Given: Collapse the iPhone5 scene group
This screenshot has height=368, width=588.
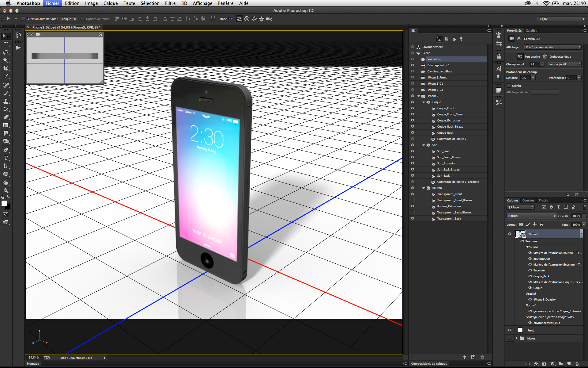Looking at the screenshot, I should coord(419,96).
